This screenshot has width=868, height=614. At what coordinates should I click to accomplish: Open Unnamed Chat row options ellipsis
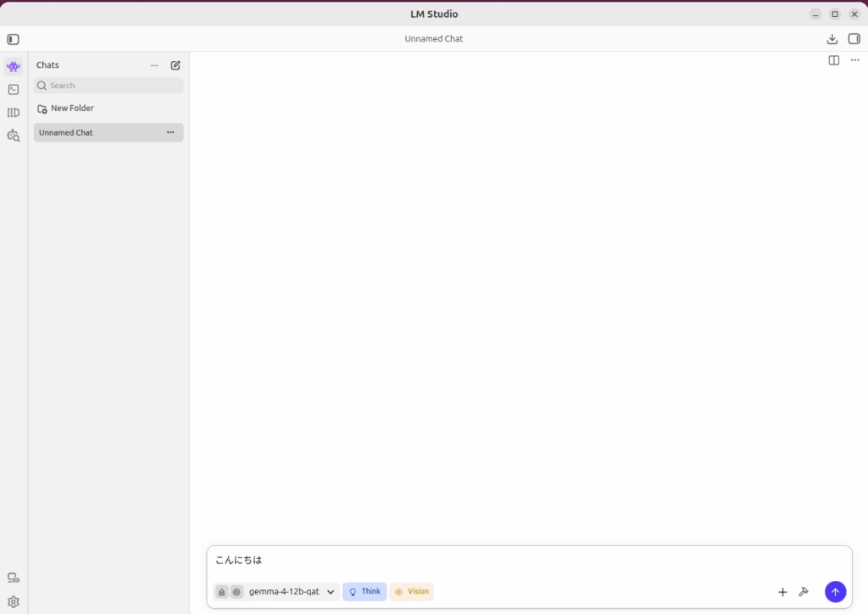click(170, 132)
